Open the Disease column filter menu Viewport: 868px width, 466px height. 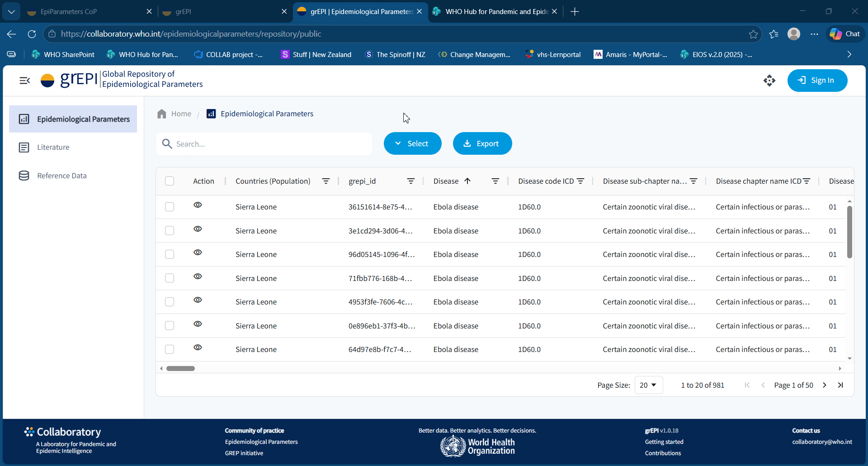coord(495,181)
